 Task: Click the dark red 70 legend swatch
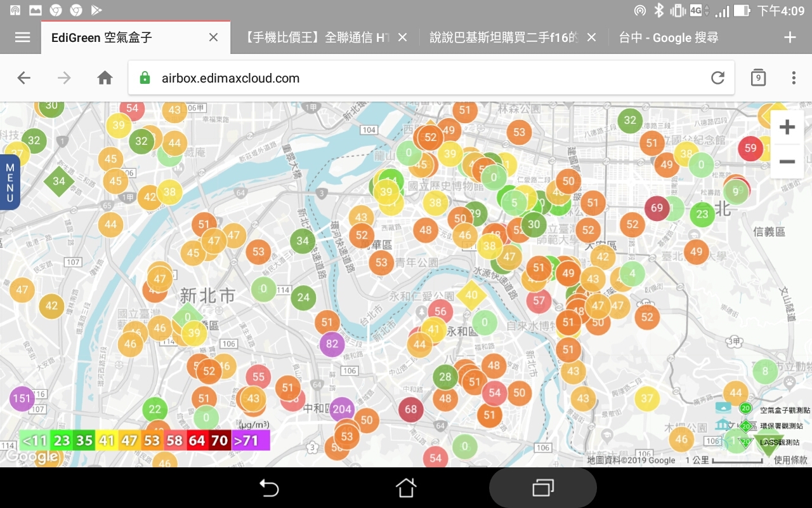[x=219, y=440]
